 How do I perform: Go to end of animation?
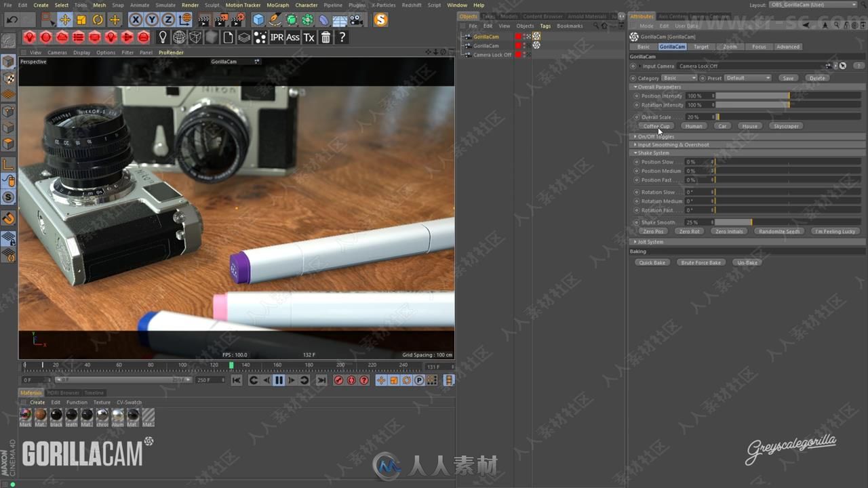tap(321, 380)
